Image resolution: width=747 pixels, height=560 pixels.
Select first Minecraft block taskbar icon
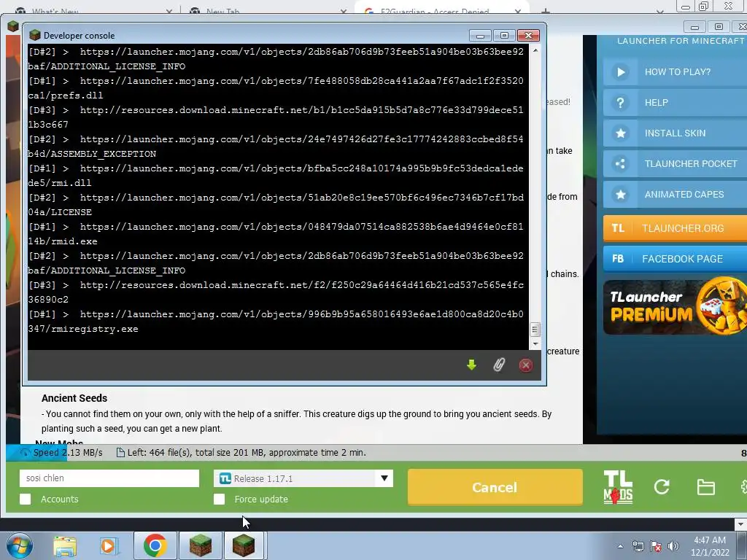coord(200,545)
